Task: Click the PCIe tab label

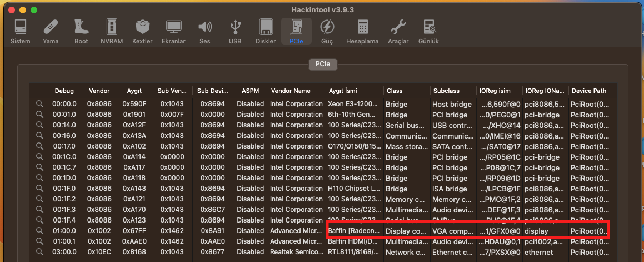Action: tap(322, 64)
